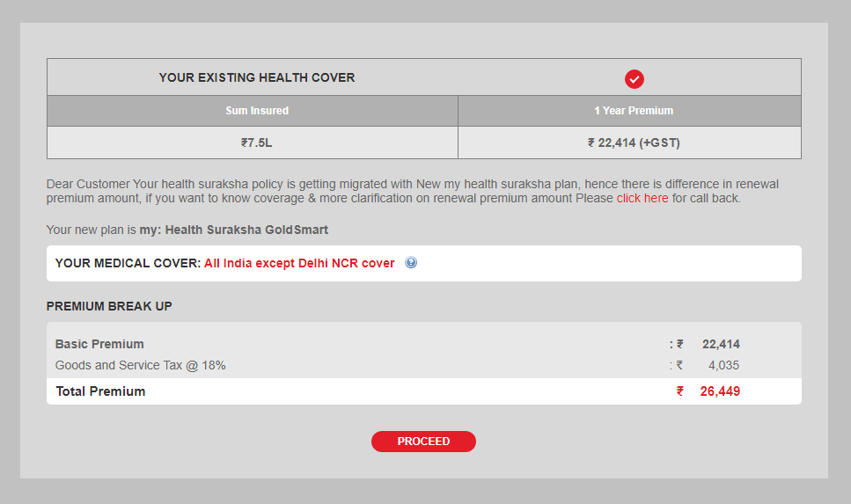Viewport: 851px width, 504px height.
Task: Select the ₹7.5L sum insured value
Action: coord(257,142)
